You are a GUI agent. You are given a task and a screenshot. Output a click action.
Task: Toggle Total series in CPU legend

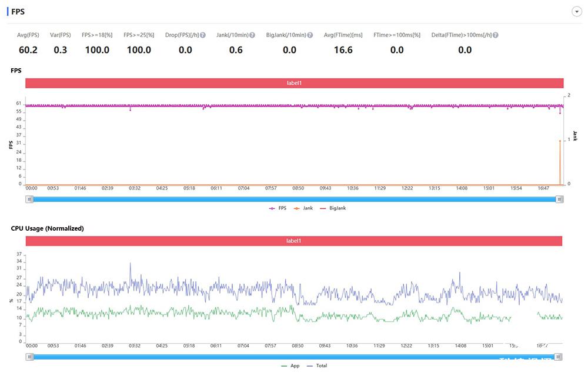point(317,365)
